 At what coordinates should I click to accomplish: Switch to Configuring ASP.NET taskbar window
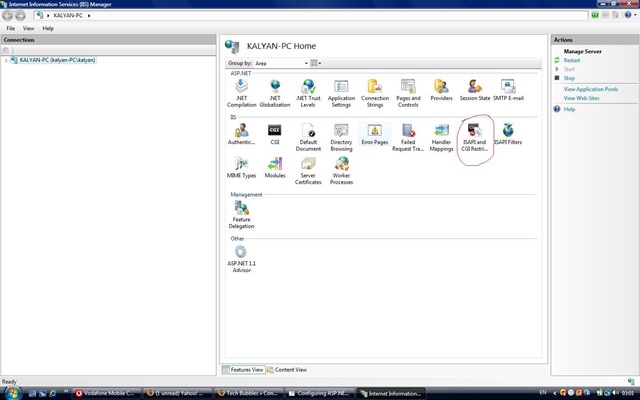pos(320,393)
